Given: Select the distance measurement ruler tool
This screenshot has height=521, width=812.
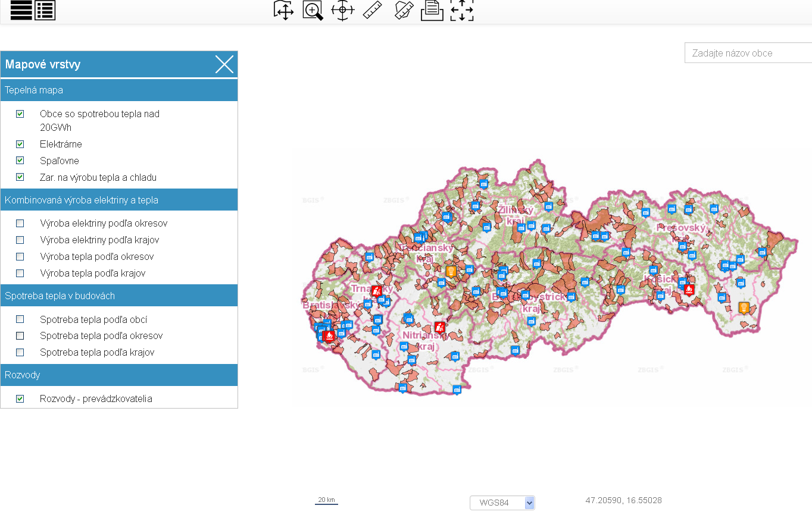Looking at the screenshot, I should [x=372, y=10].
